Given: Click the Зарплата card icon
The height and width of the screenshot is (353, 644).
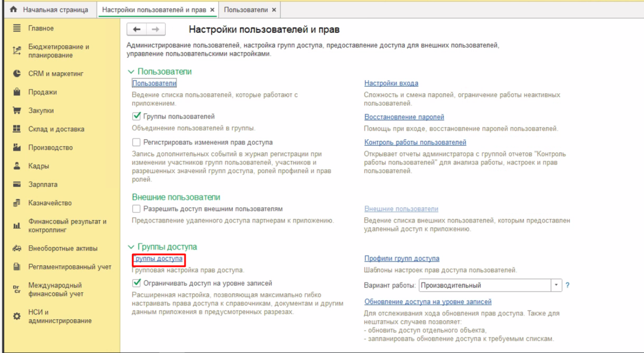Looking at the screenshot, I should tap(17, 184).
